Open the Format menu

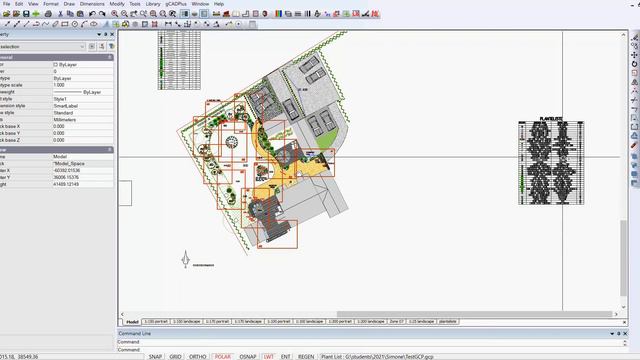point(51,4)
